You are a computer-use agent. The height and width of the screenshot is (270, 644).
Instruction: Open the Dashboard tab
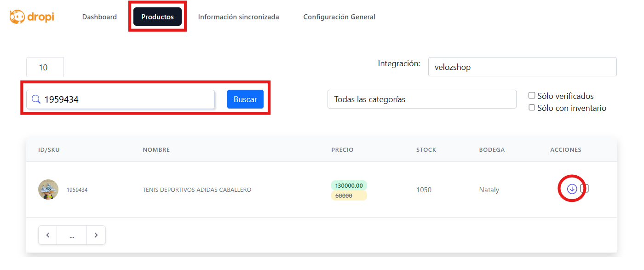(99, 17)
